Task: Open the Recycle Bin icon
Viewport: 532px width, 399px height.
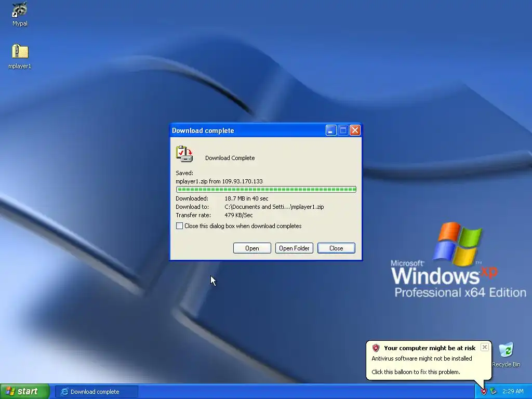Action: point(506,355)
